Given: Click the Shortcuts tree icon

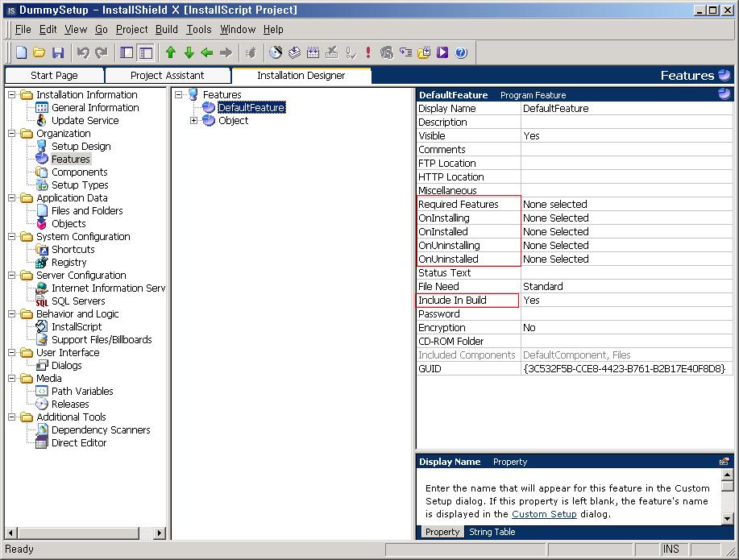Looking at the screenshot, I should (42, 249).
